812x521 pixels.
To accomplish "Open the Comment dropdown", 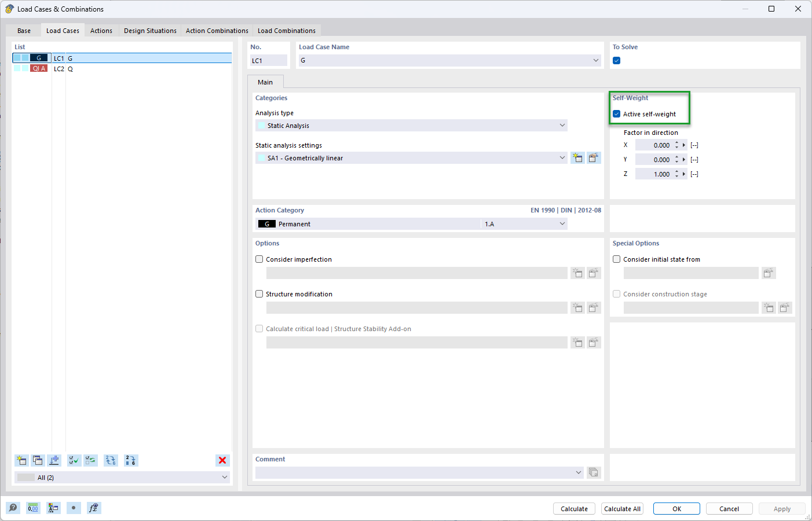I will click(578, 472).
